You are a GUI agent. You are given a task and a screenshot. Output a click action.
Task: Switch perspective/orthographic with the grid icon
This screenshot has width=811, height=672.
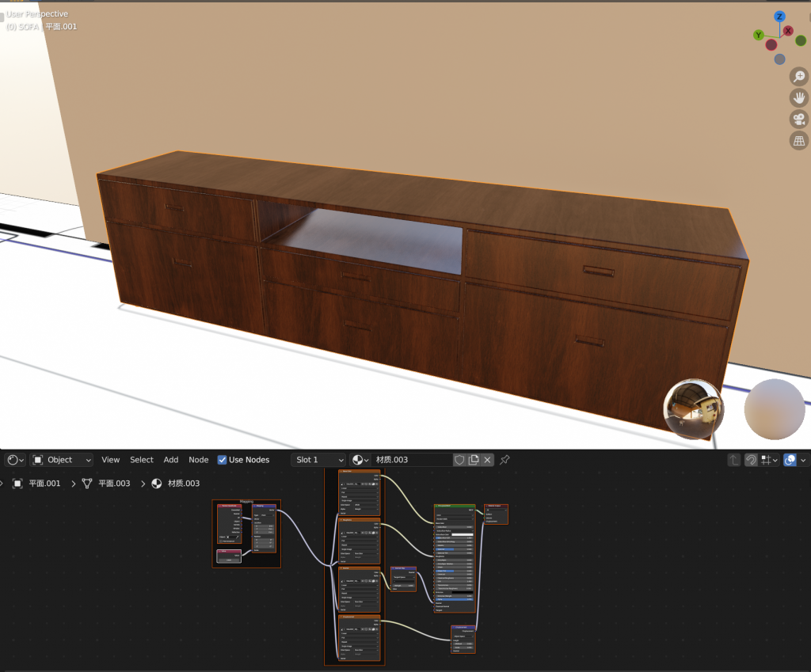click(x=799, y=141)
